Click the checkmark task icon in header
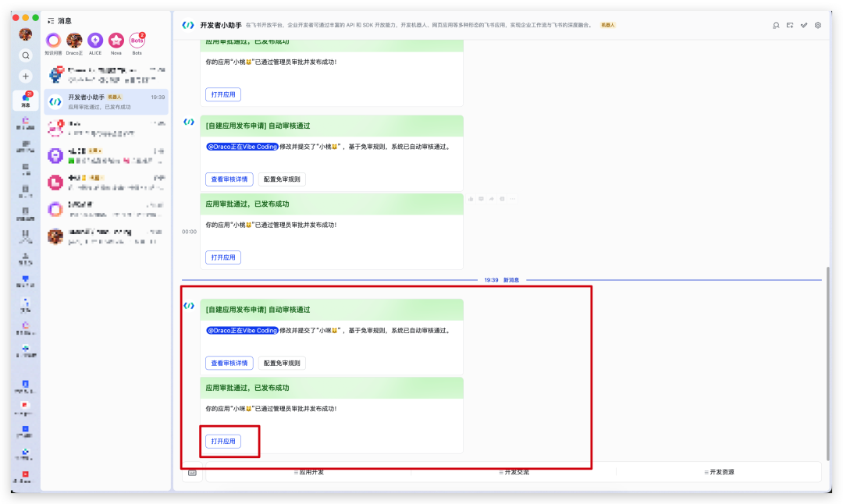 (x=804, y=26)
